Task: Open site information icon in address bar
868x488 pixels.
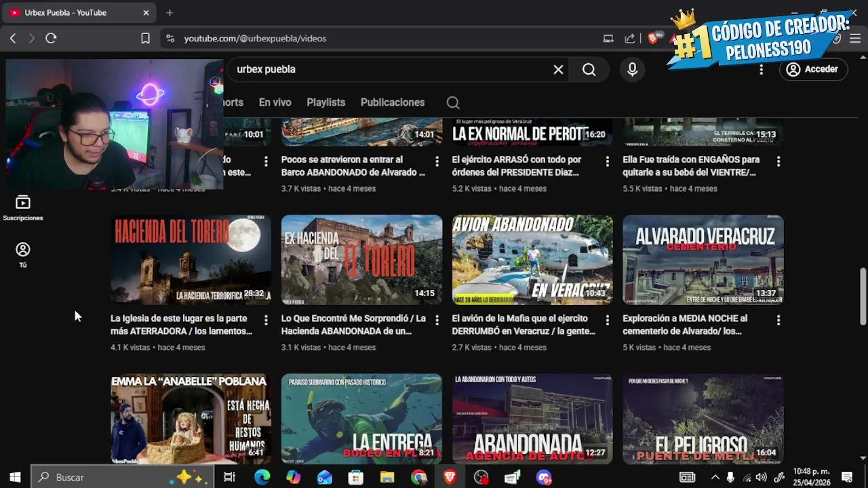Action: 170,39
